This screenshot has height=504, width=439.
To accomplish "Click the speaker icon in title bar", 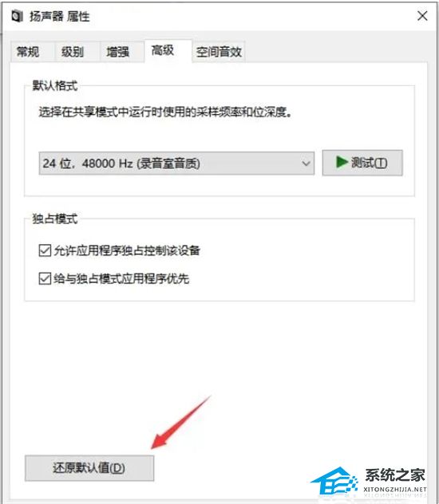I will click(17, 16).
